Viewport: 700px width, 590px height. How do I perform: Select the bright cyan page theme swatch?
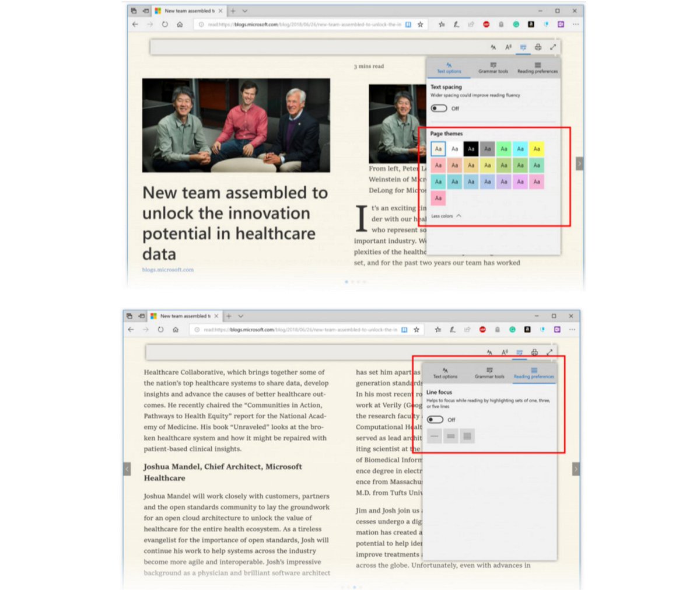coord(520,149)
